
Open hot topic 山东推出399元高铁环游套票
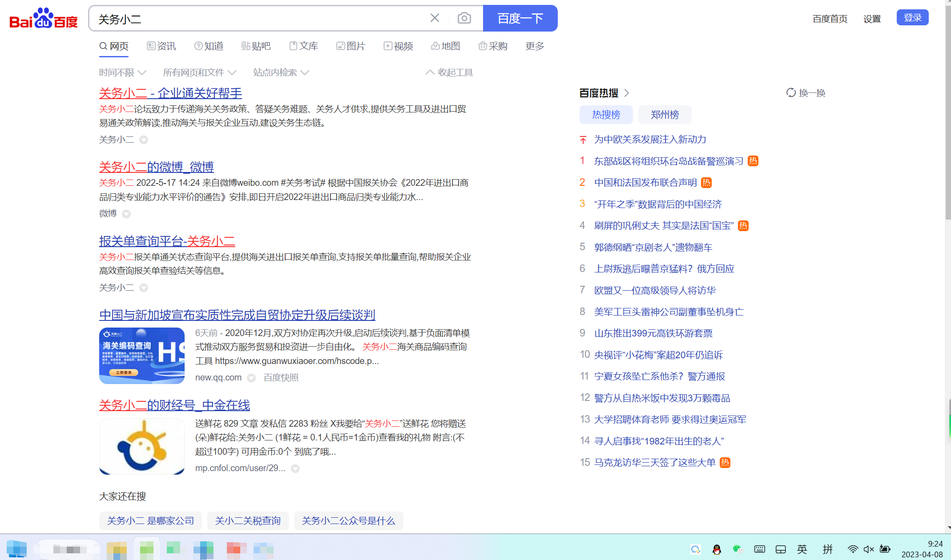pyautogui.click(x=653, y=333)
